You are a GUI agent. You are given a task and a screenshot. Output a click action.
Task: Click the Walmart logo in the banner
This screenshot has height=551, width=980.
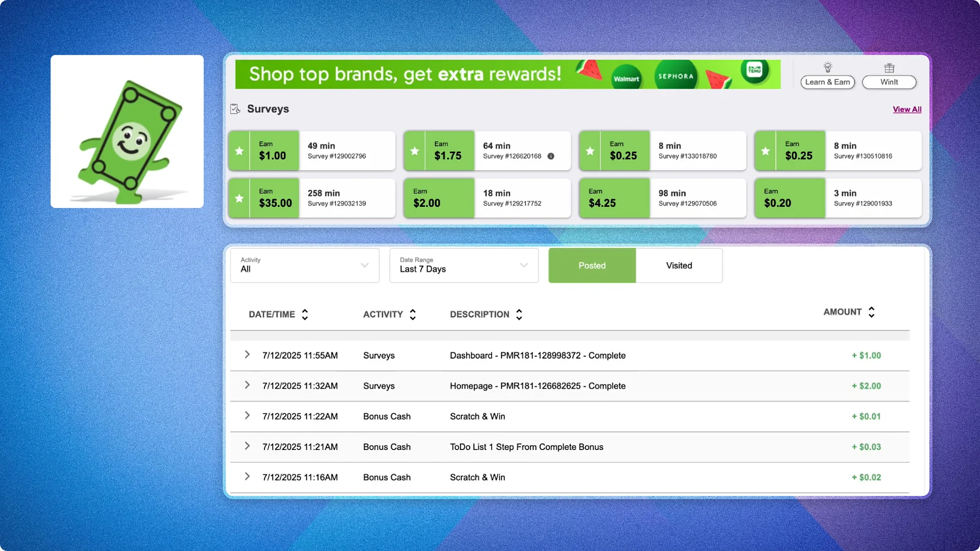[627, 77]
